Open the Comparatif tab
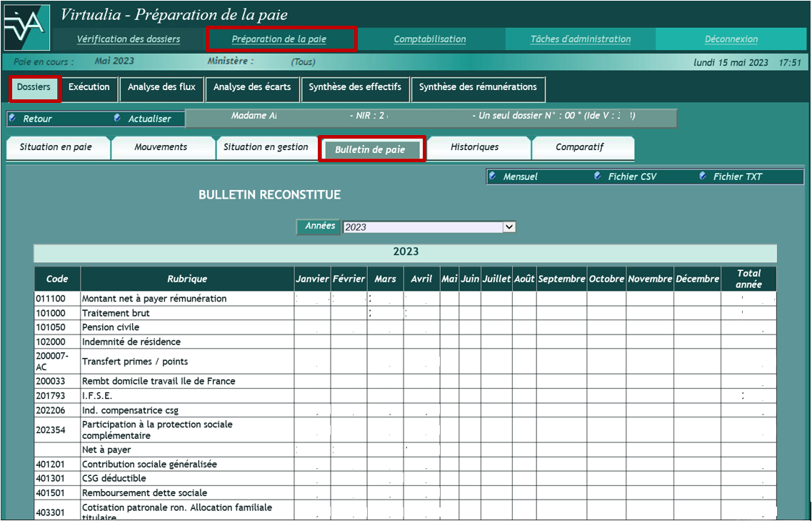Viewport: 812px width, 521px height. 579,147
